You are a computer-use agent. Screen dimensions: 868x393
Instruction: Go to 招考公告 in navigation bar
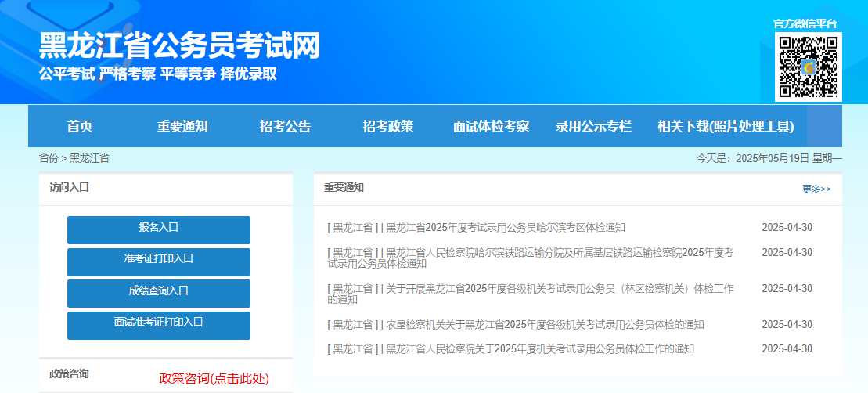285,127
